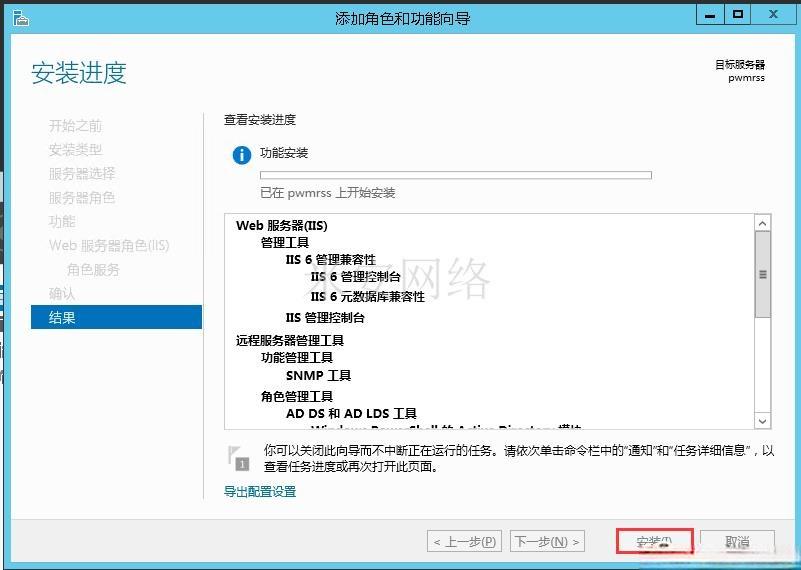Select the 服务器选择 wizard step

click(x=82, y=174)
